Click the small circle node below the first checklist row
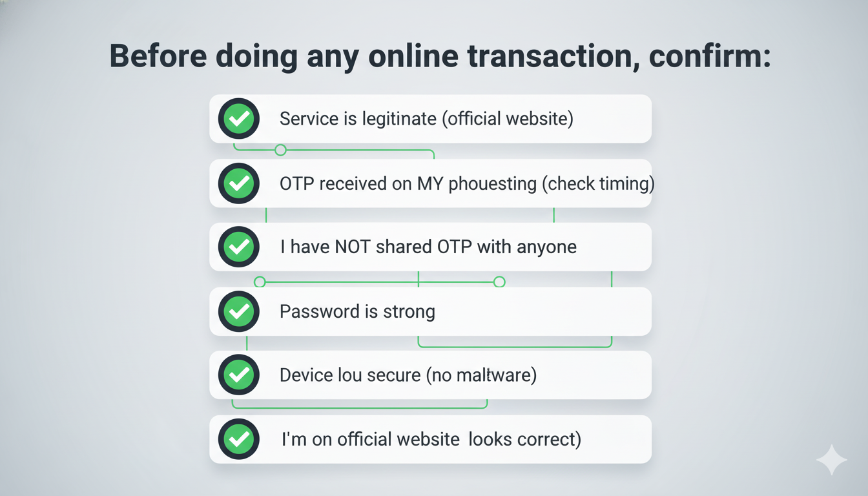This screenshot has width=868, height=496. (x=280, y=150)
